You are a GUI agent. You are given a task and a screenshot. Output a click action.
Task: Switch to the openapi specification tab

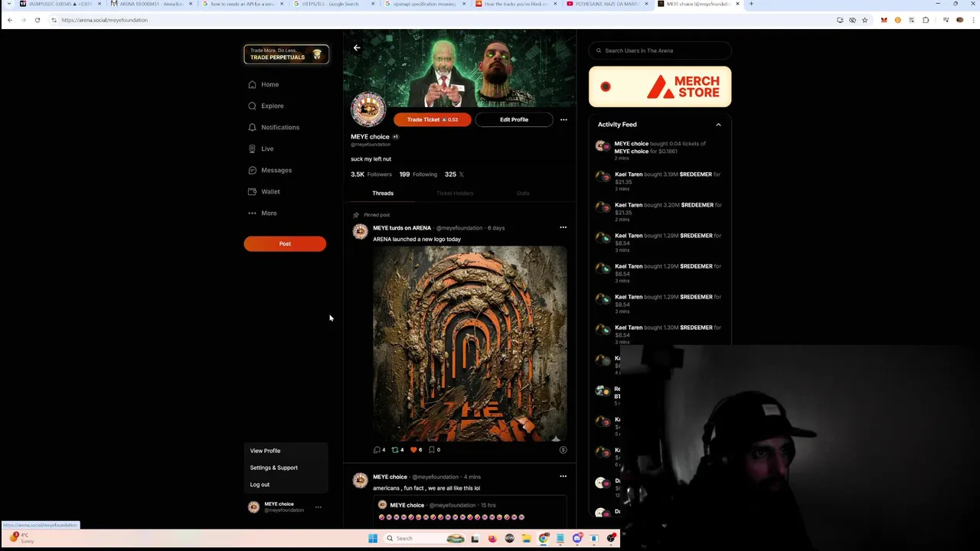[425, 4]
